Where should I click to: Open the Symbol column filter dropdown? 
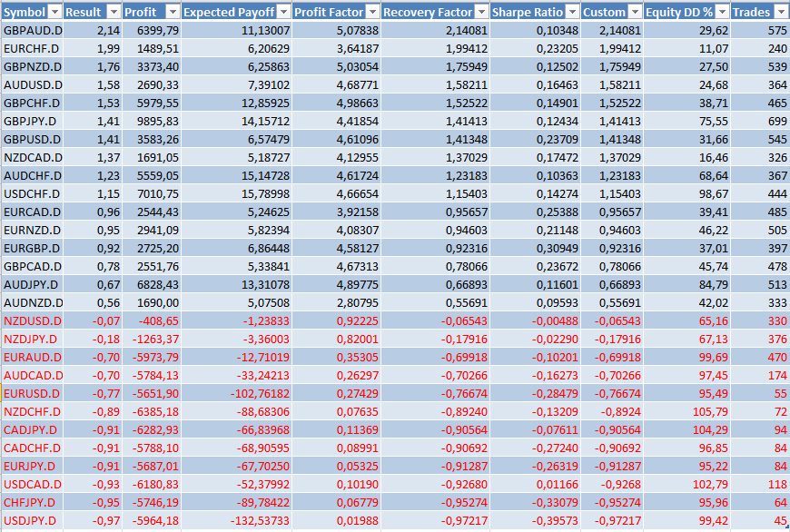pyautogui.click(x=55, y=12)
